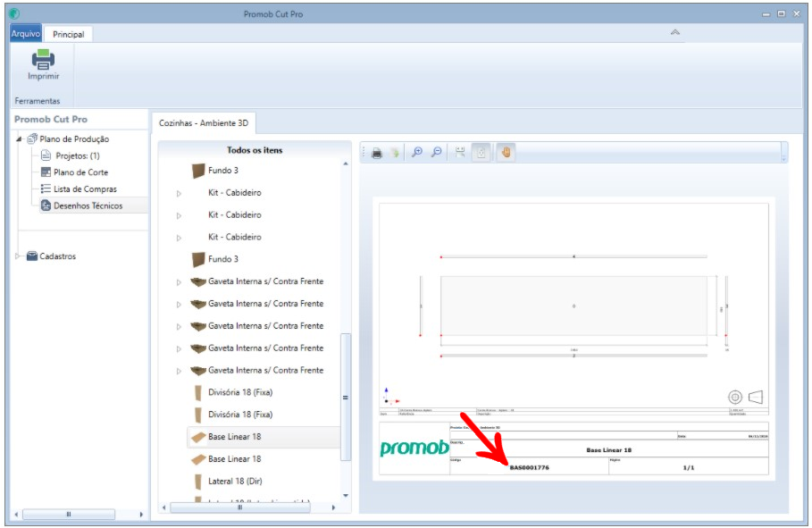812x528 pixels.
Task: Click the Imprimir printer icon in the ribbon
Action: [44, 59]
